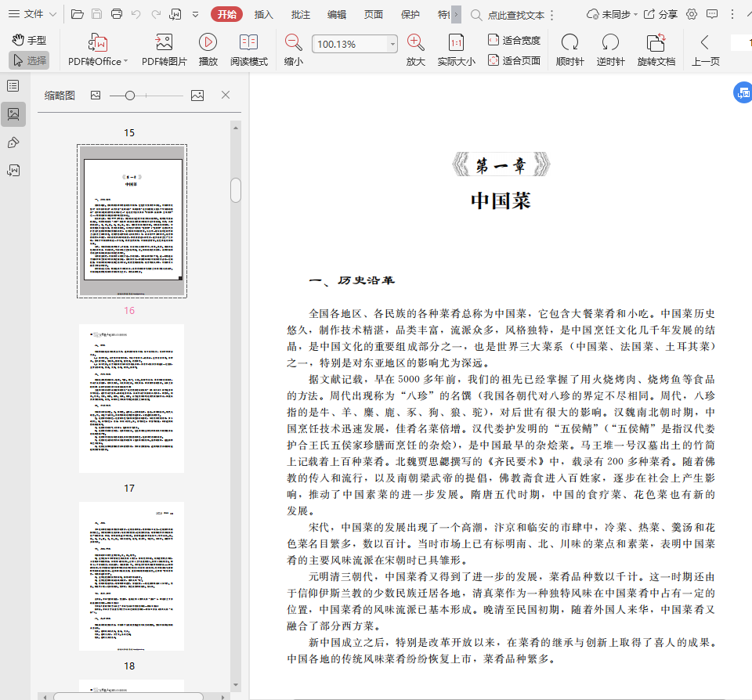Click the print icon

click(117, 14)
